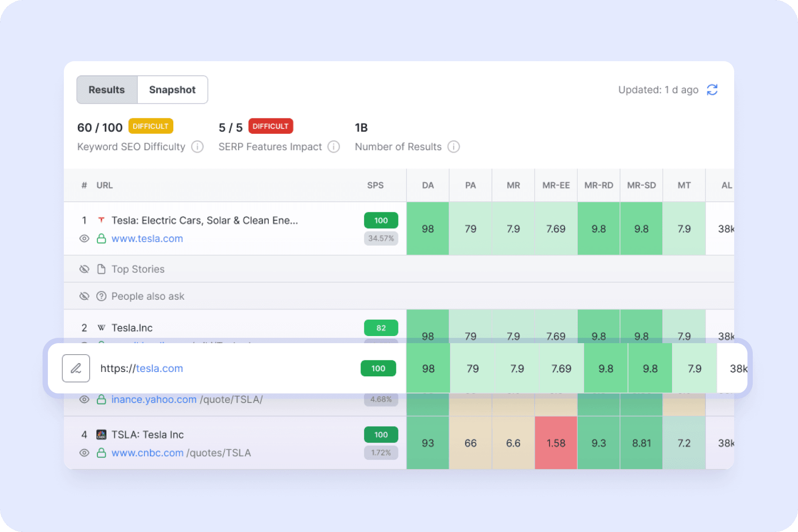Image resolution: width=798 pixels, height=532 pixels.
Task: Click 1.72% value in CNBC row
Action: click(381, 453)
